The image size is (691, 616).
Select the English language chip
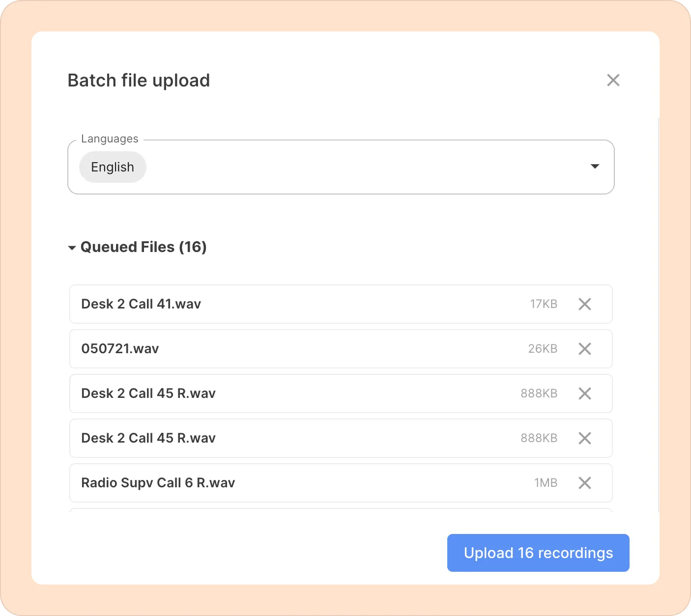click(x=113, y=167)
